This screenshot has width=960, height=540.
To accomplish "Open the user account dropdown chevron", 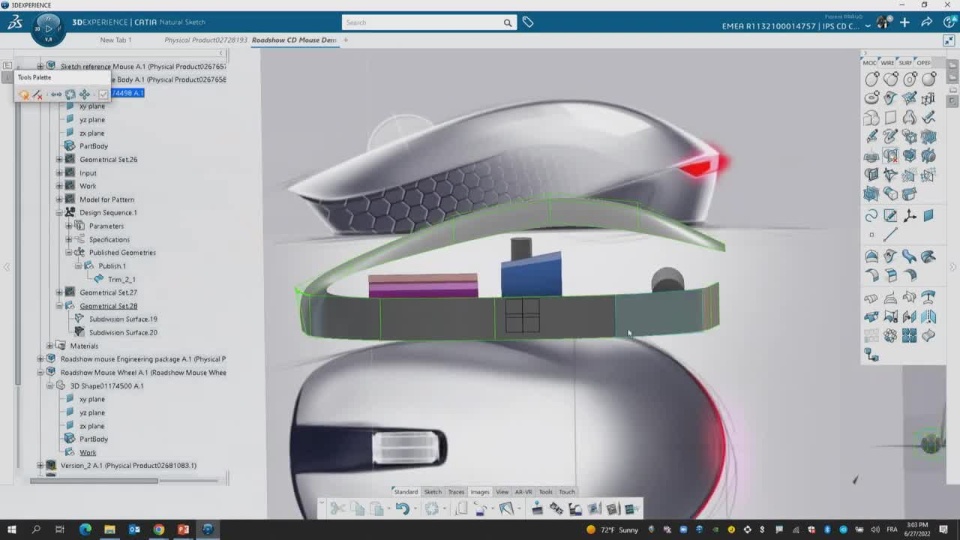I will pos(868,26).
